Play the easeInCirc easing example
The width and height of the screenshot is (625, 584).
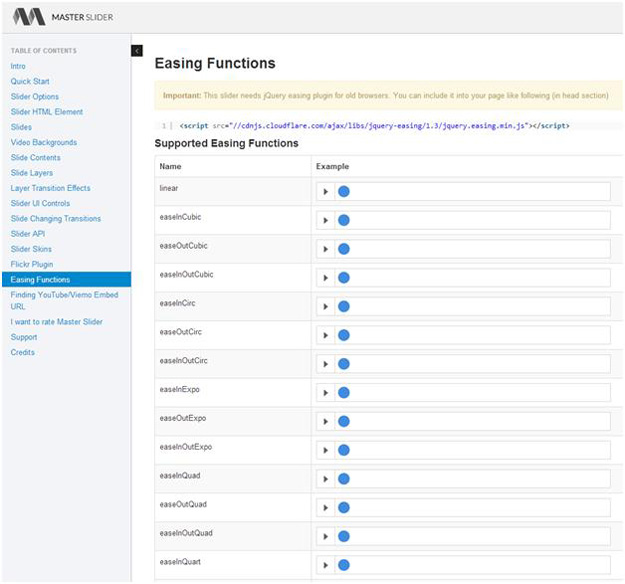coord(326,307)
